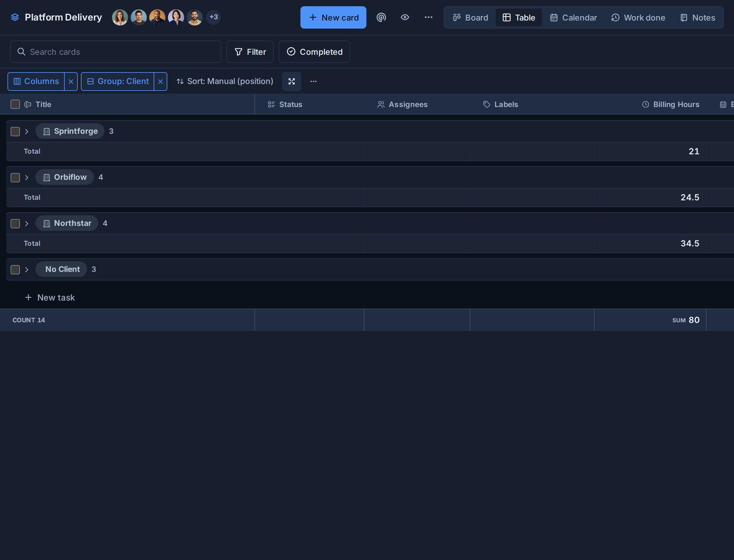Expand the Sprintforge group chevron

tap(27, 131)
